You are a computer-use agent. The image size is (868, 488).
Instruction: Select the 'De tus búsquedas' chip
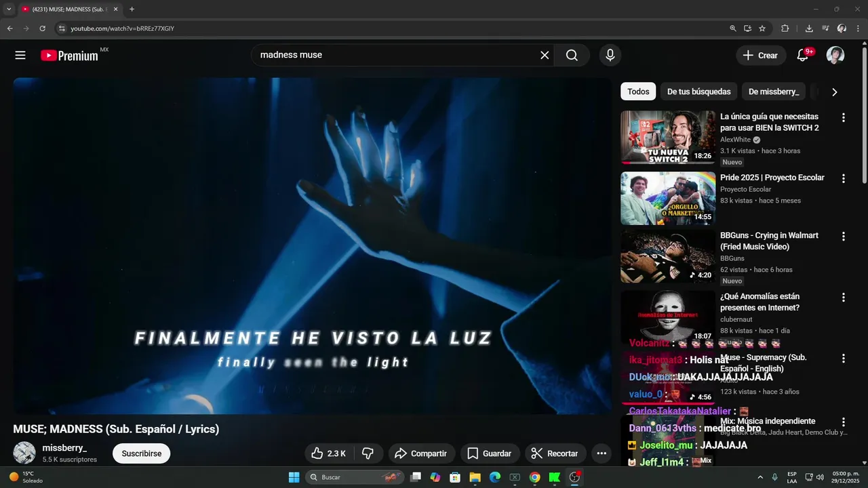point(699,91)
